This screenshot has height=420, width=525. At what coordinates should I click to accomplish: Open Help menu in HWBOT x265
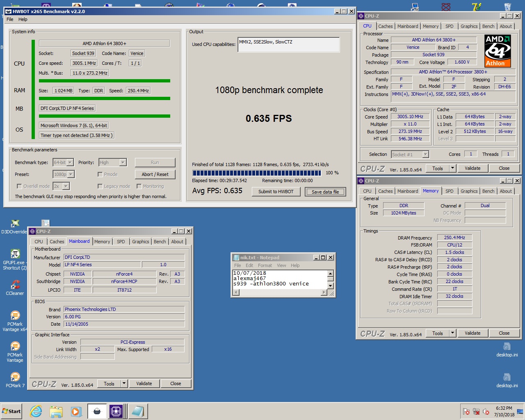23,19
